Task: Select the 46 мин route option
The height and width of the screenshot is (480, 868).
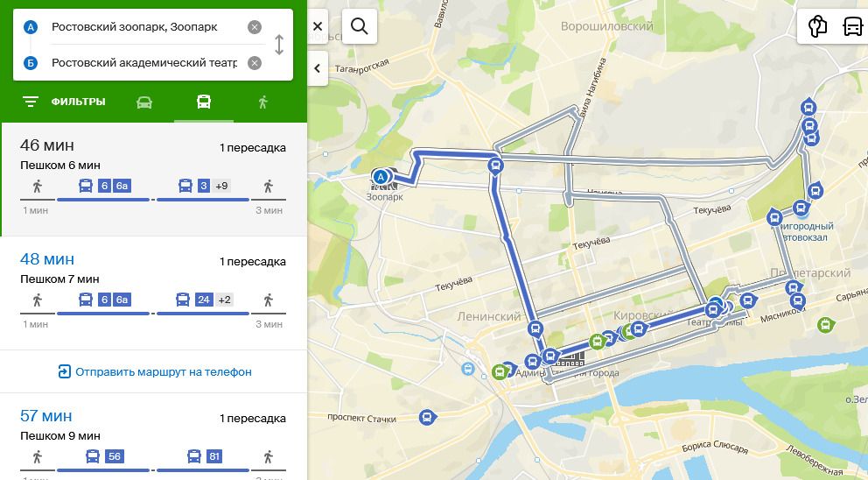Action: pyautogui.click(x=153, y=179)
